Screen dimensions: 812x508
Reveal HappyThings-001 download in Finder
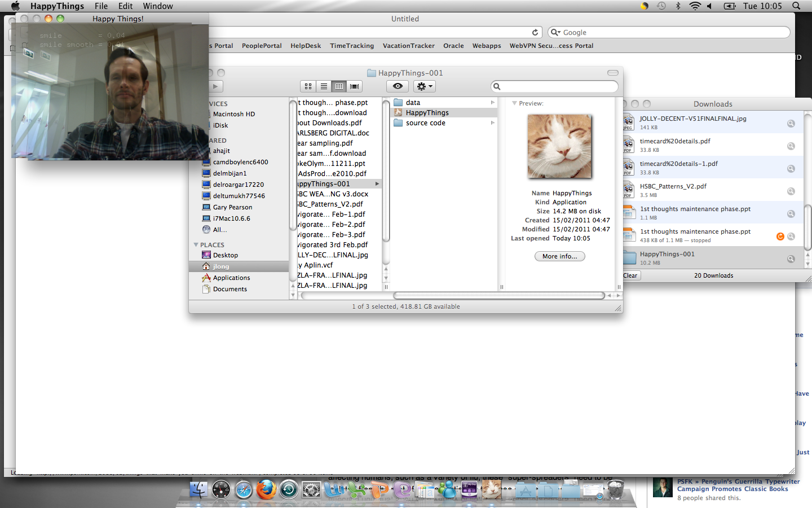pos(791,259)
